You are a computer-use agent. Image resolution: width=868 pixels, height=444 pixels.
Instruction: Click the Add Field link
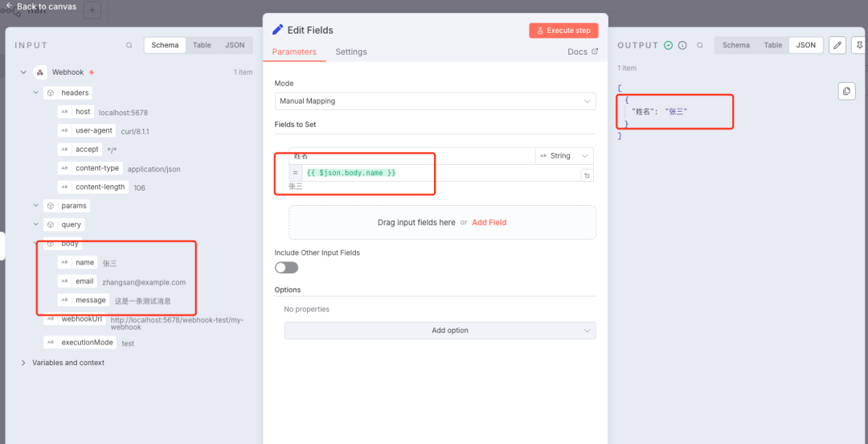[489, 222]
